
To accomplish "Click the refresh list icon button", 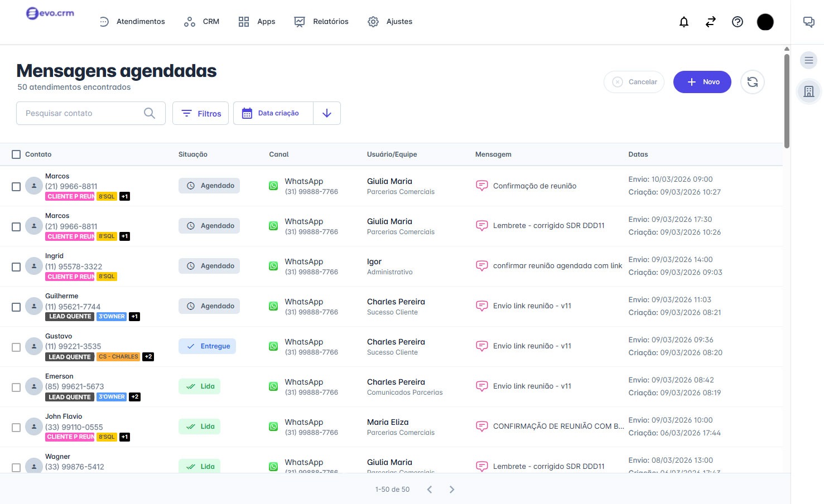I will click(x=752, y=82).
